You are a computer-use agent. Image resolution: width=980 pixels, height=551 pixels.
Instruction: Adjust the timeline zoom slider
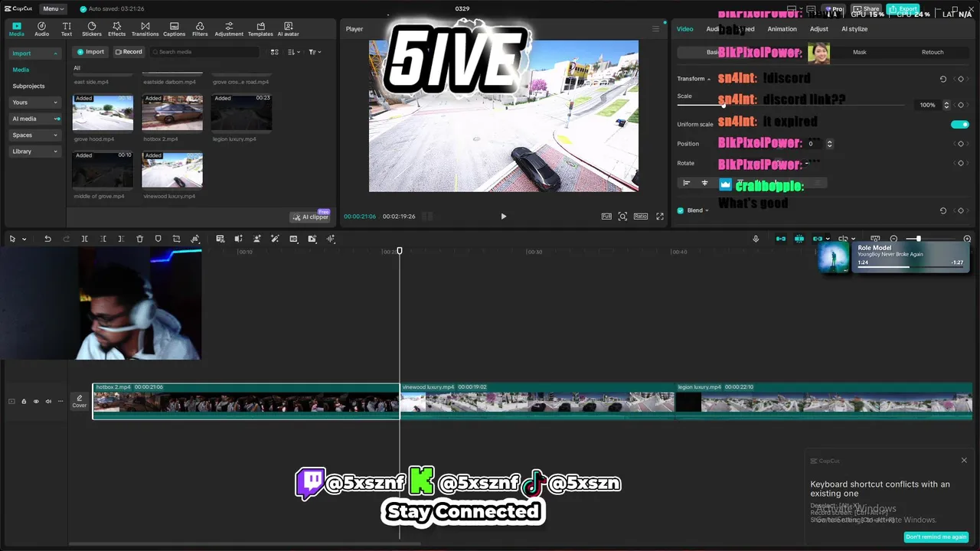click(918, 239)
